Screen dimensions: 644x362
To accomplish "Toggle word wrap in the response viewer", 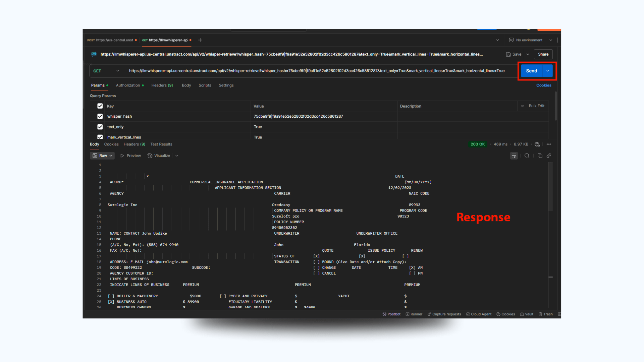I will point(514,156).
